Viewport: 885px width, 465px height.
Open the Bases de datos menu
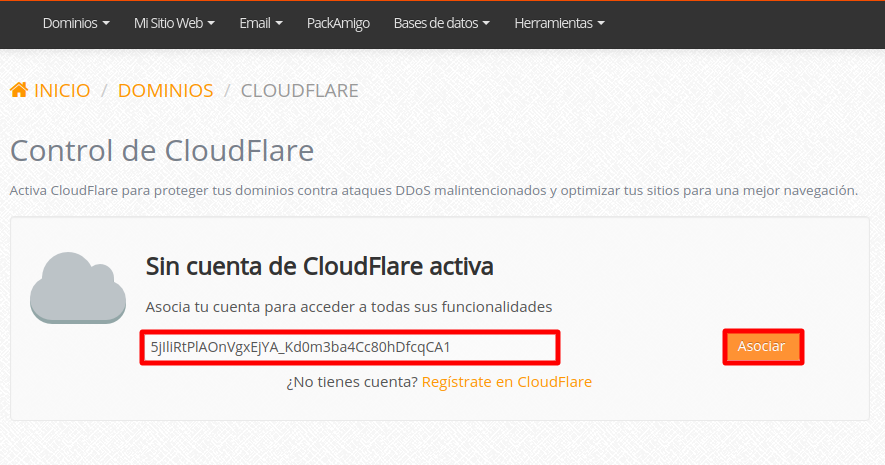(x=436, y=23)
